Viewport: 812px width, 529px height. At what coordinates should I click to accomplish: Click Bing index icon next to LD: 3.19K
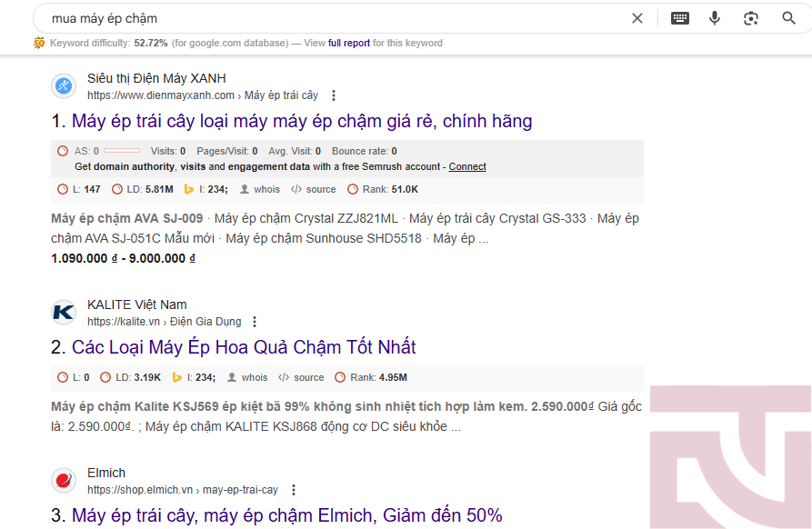pyautogui.click(x=177, y=377)
